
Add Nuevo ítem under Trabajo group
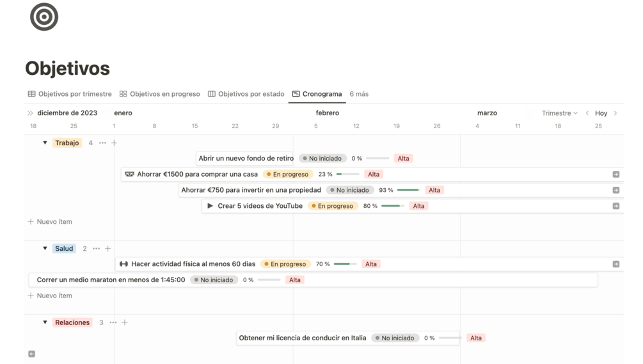click(50, 222)
